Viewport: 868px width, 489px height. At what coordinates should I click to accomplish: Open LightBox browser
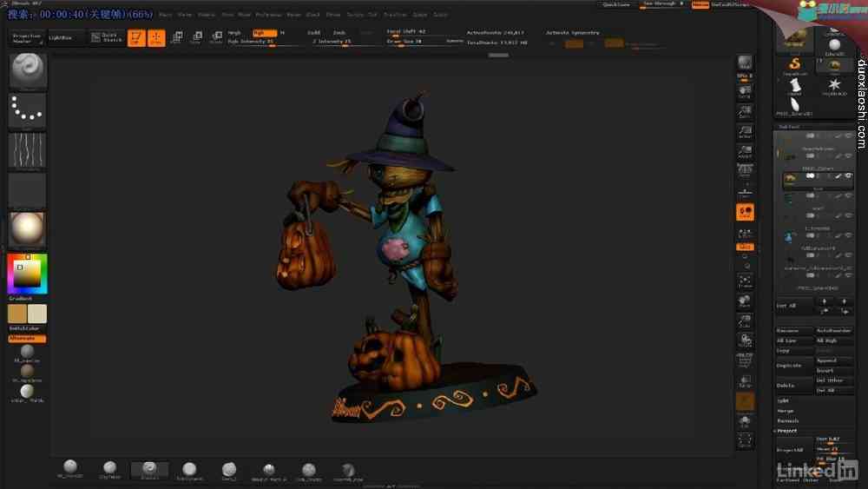coord(65,37)
